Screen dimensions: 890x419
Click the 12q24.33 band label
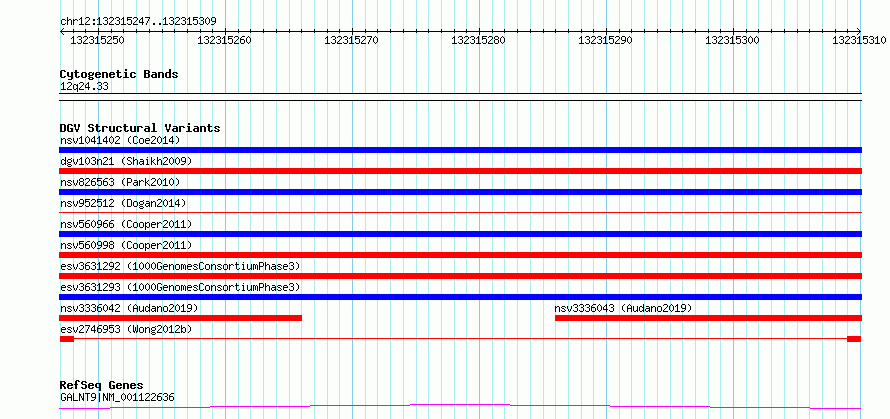(84, 86)
